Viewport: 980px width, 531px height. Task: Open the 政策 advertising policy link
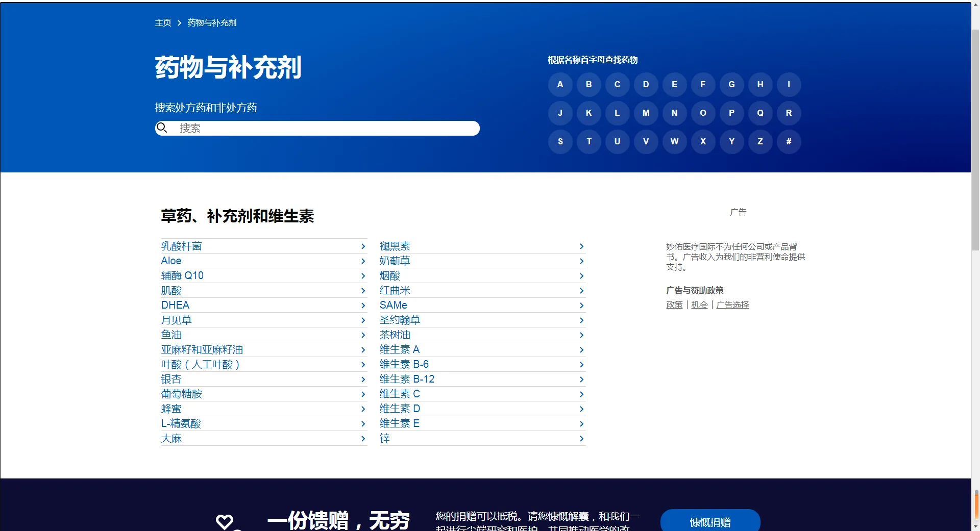[x=674, y=305]
